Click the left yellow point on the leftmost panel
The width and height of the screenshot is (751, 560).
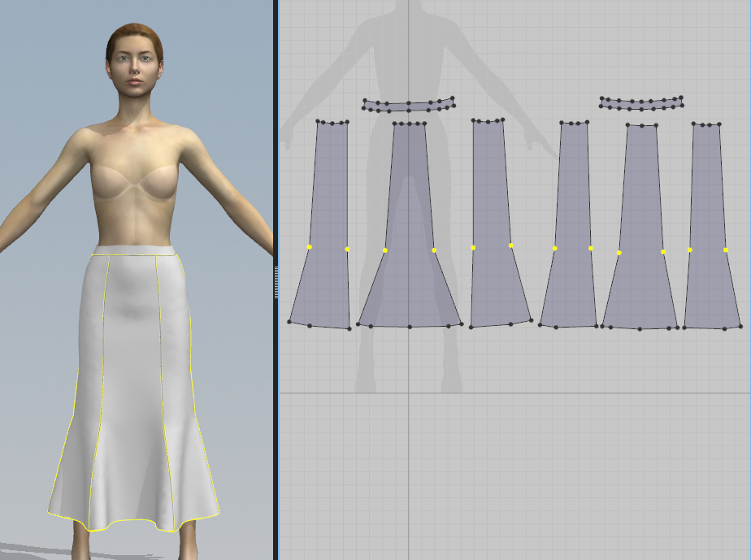pyautogui.click(x=310, y=247)
